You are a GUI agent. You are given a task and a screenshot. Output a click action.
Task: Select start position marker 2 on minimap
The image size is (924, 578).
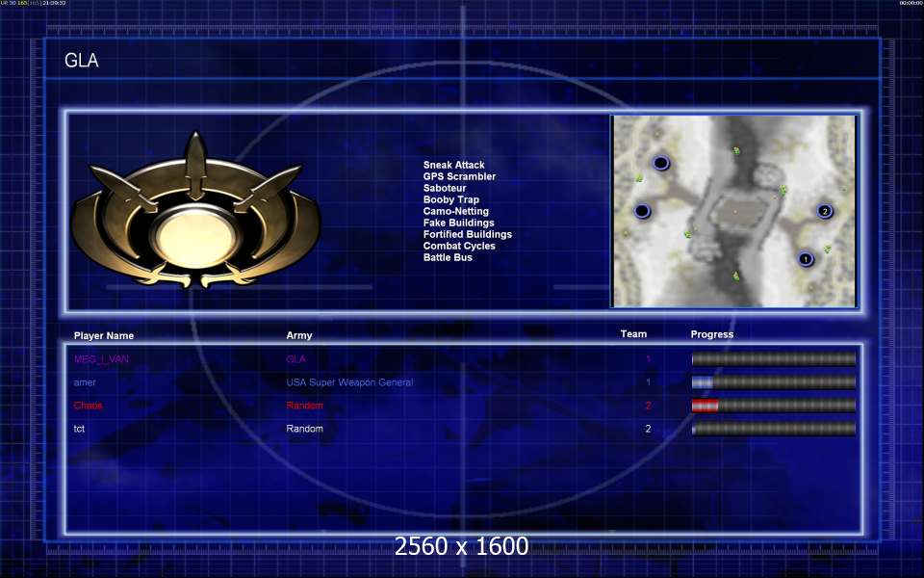(825, 211)
